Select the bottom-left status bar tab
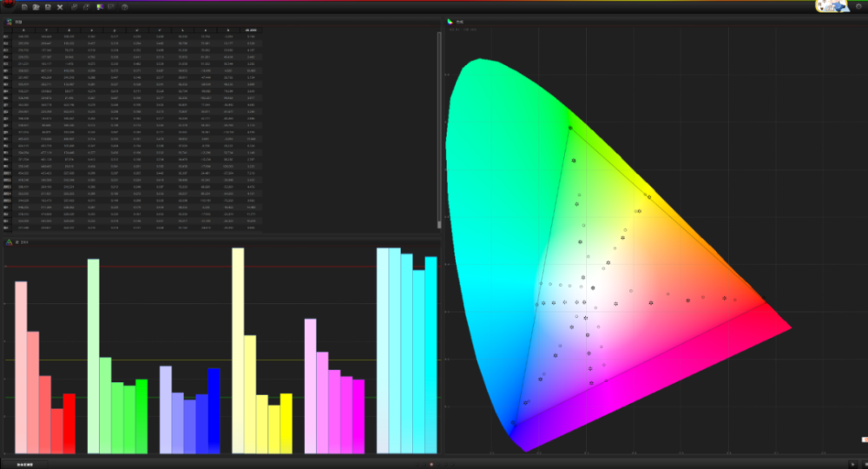The height and width of the screenshot is (469, 868). [23, 464]
